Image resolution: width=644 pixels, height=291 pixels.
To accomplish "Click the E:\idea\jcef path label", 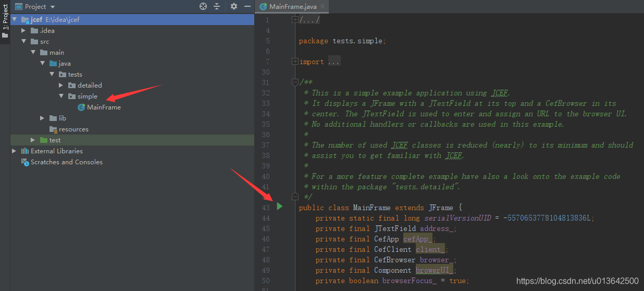I will [x=62, y=19].
